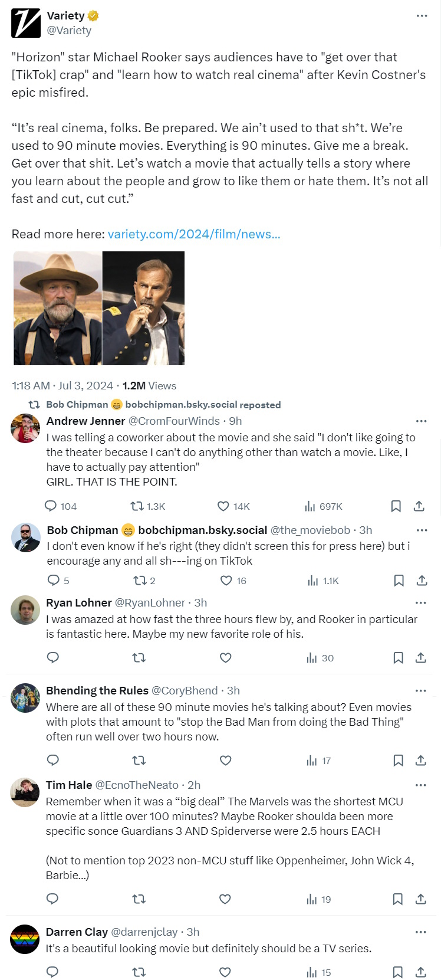View analytics on Darren Clay's reply
This screenshot has height=980, width=441.
pyautogui.click(x=318, y=972)
